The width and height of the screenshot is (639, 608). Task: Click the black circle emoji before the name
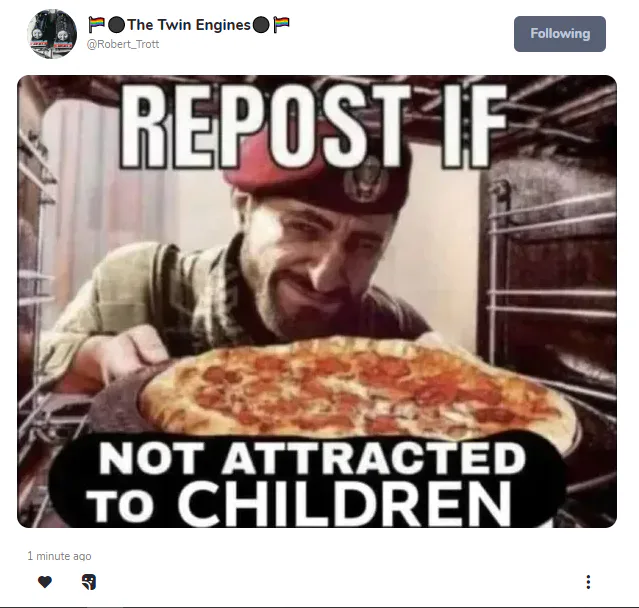(117, 25)
